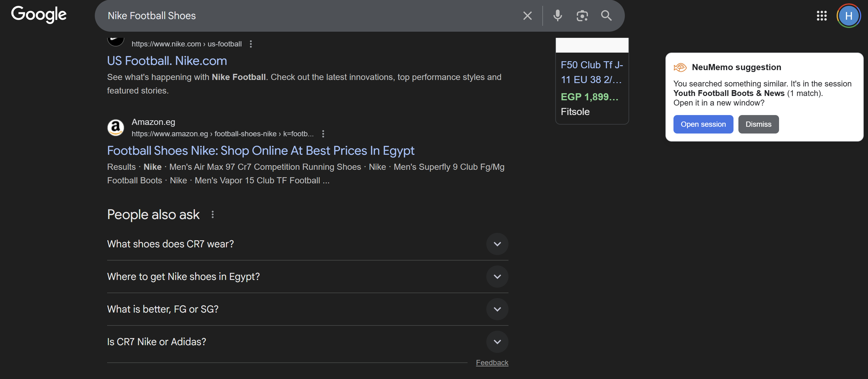The width and height of the screenshot is (868, 379).
Task: Open Google Lens image search icon
Action: (582, 16)
